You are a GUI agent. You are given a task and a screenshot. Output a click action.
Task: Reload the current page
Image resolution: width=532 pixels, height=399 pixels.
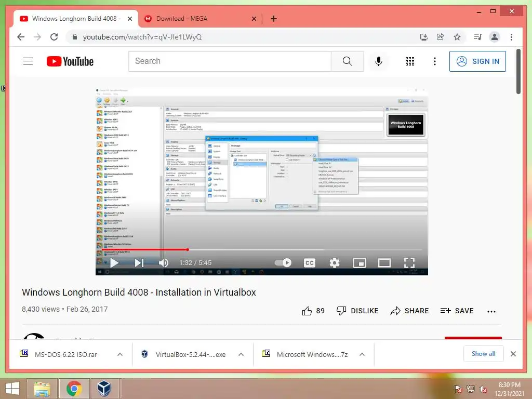[x=54, y=37]
